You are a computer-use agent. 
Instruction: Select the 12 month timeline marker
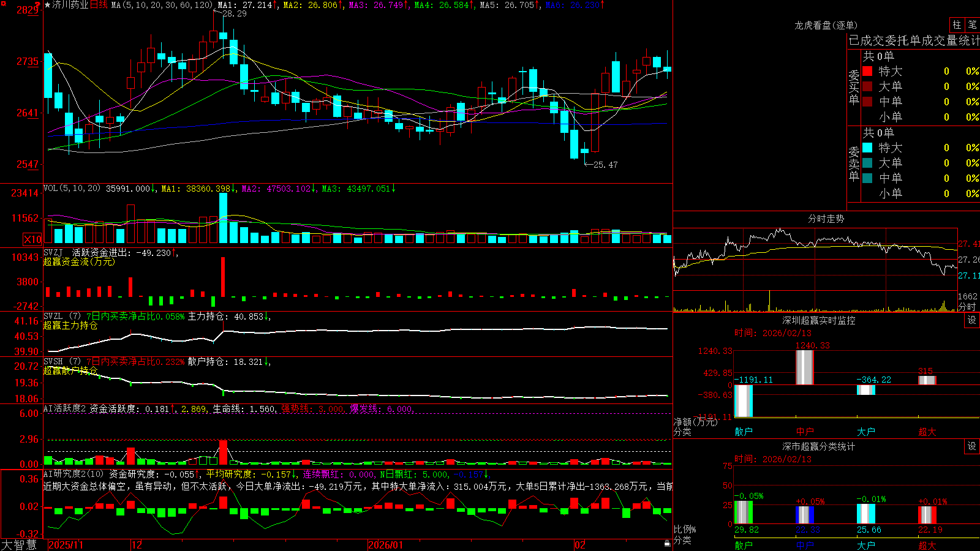[x=137, y=545]
